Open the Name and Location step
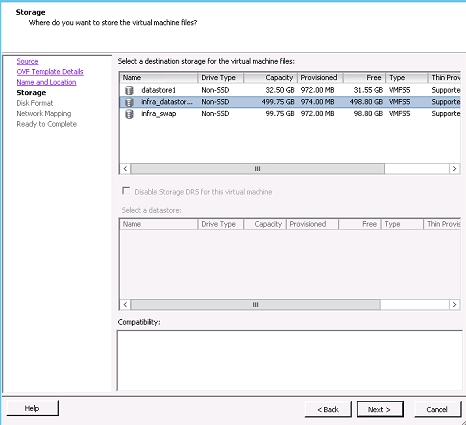This screenshot has width=466, height=425. pos(46,82)
